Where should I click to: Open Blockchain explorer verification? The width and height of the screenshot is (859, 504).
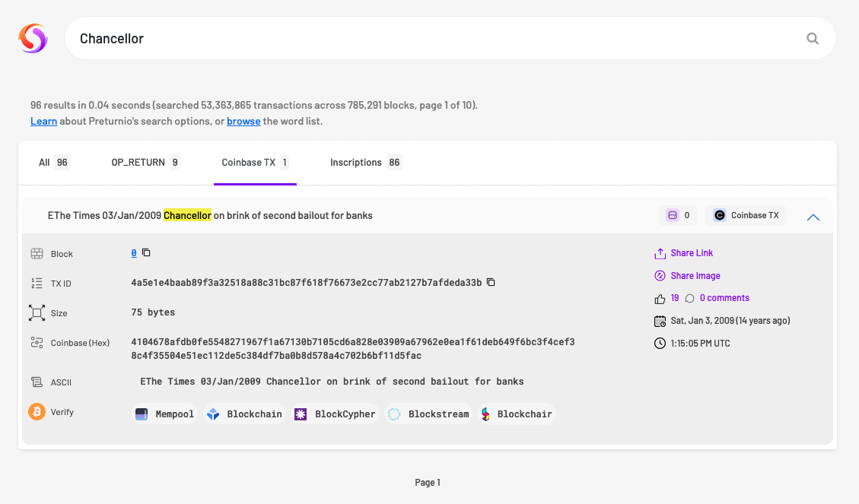244,414
